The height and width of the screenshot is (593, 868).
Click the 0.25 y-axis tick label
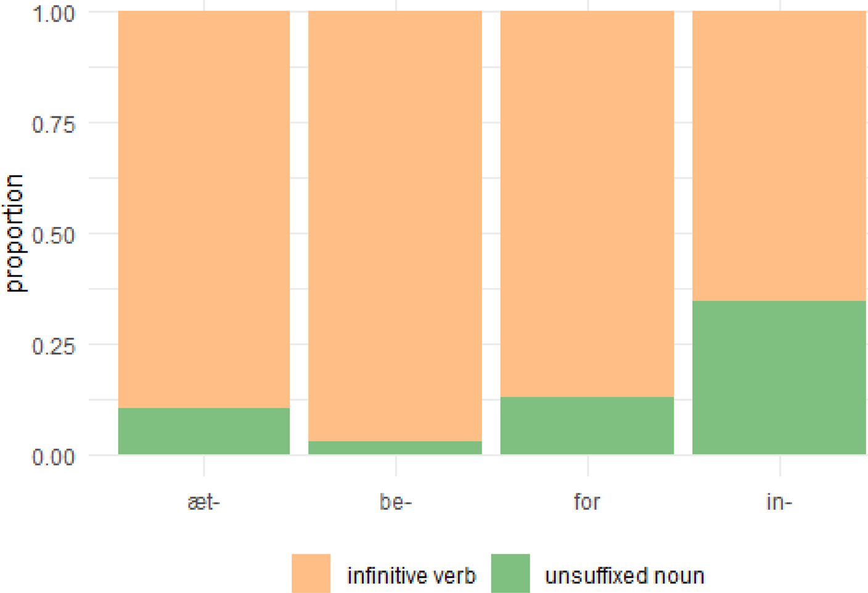click(x=54, y=346)
